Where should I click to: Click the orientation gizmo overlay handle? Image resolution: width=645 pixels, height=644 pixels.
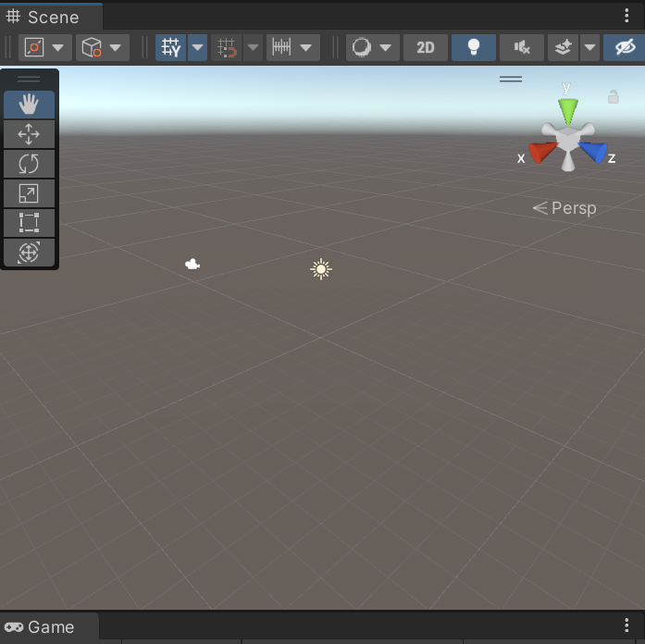[511, 79]
